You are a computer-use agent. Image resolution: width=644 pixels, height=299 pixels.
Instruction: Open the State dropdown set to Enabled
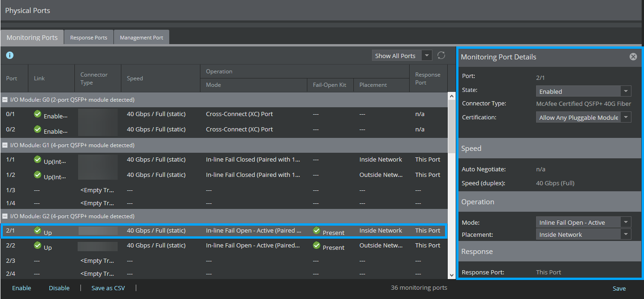(x=584, y=91)
